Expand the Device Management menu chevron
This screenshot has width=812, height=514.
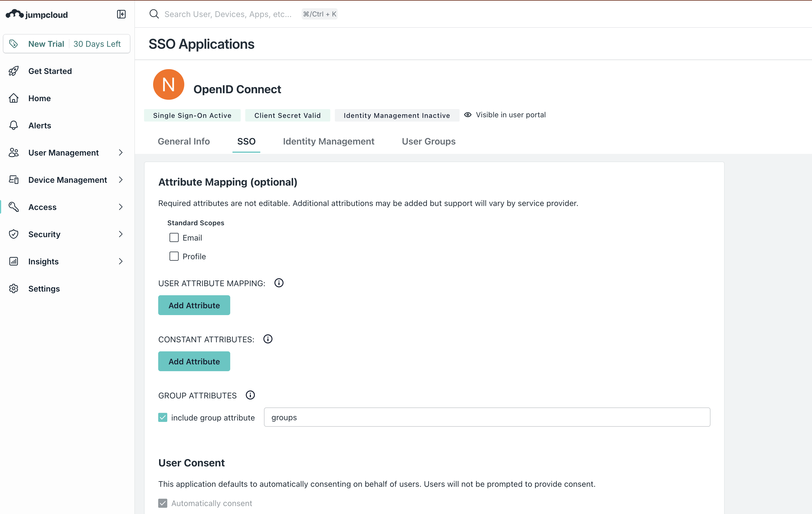[121, 180]
